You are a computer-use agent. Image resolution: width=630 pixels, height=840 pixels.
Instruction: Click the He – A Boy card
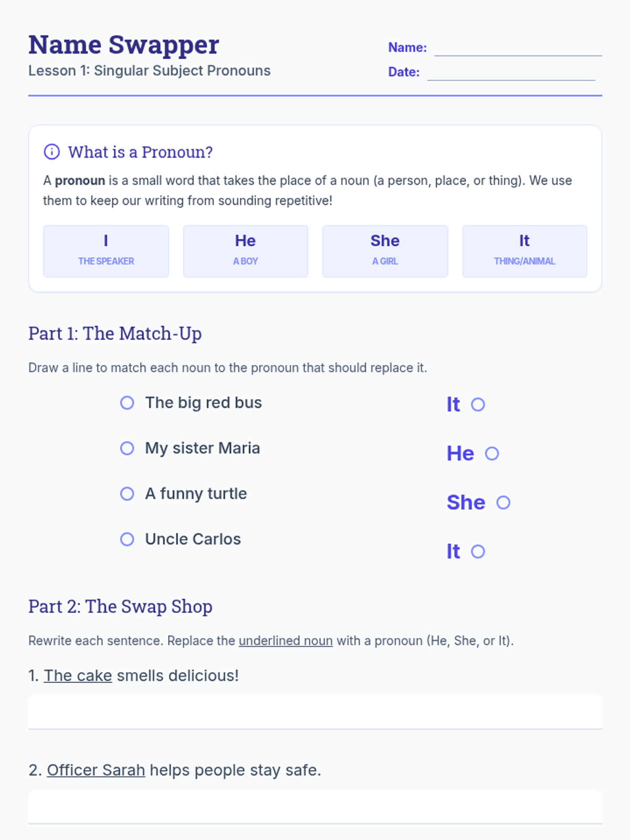coord(246,251)
